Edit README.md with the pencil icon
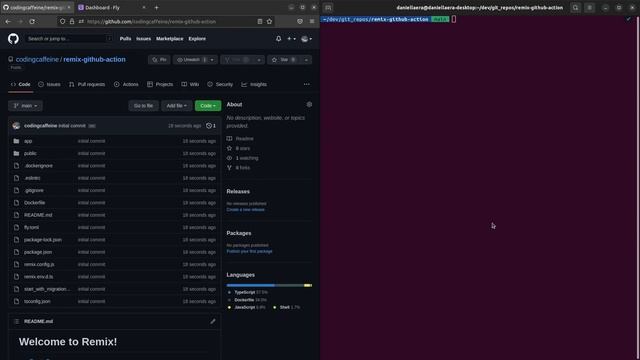The height and width of the screenshot is (360, 640). pos(213,321)
